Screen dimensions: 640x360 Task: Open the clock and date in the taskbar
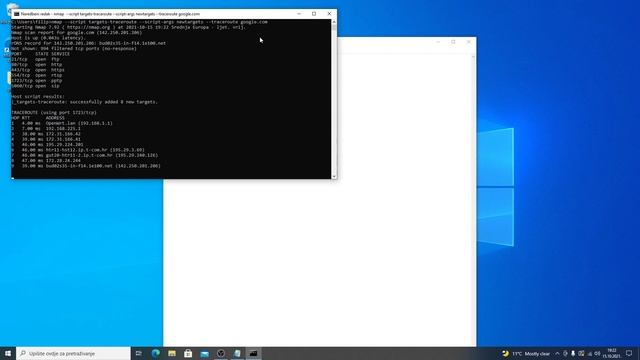tap(612, 353)
